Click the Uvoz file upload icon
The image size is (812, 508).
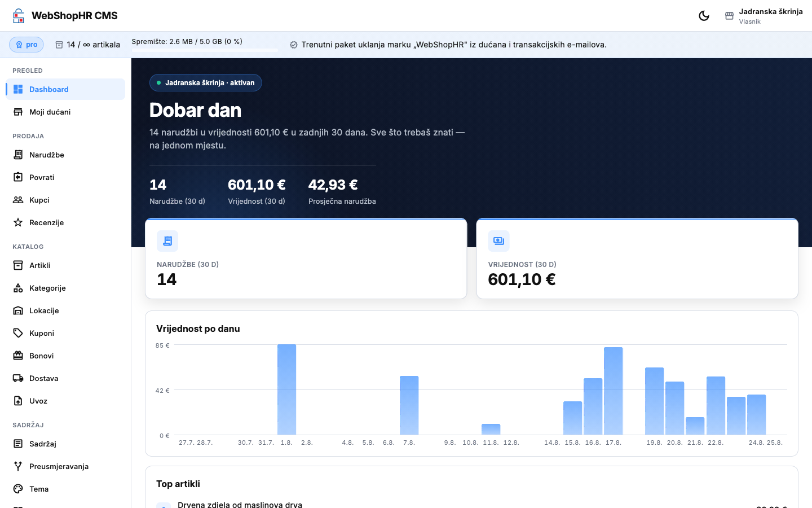pos(18,401)
